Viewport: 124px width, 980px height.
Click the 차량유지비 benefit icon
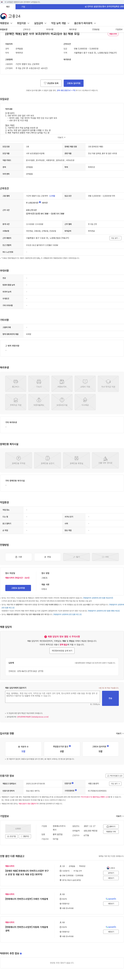click(62, 384)
